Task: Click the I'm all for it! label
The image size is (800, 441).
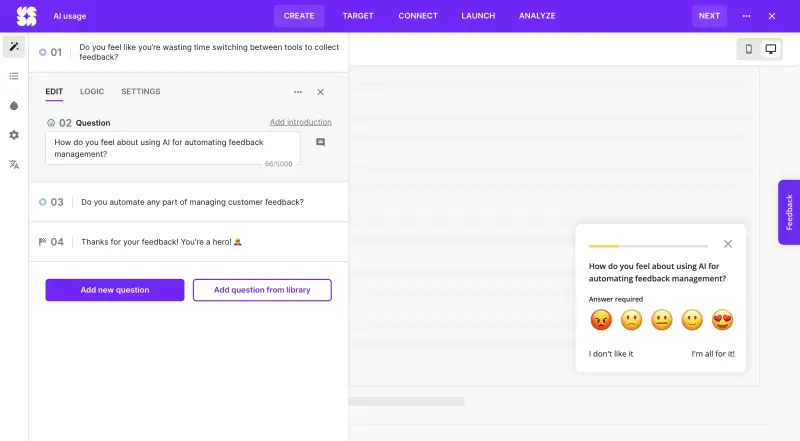Action: pos(713,354)
